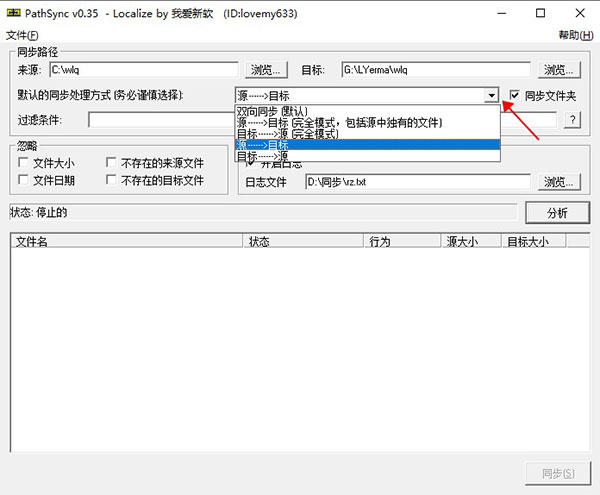Select 源······>目标 (完全模式) option
Viewport: 600px width, 495px height.
pos(367,123)
